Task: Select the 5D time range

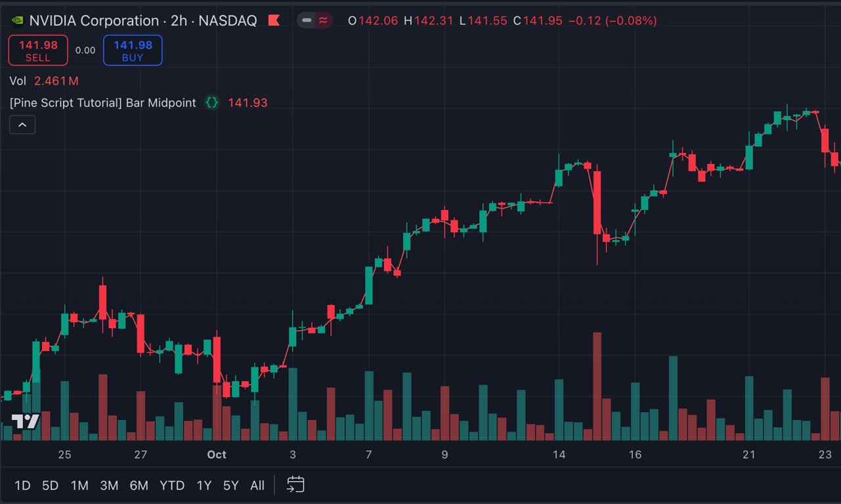Action: pyautogui.click(x=51, y=486)
